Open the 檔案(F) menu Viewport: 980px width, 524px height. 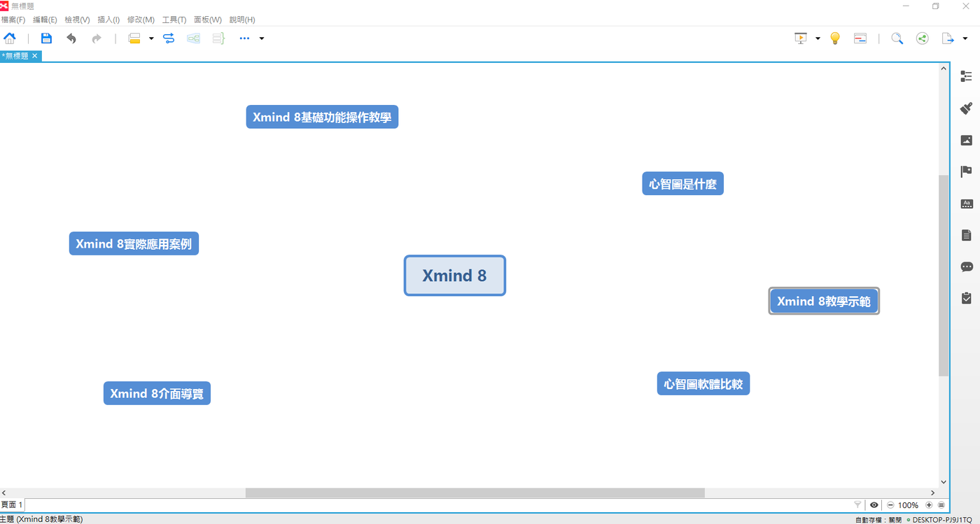(13, 20)
